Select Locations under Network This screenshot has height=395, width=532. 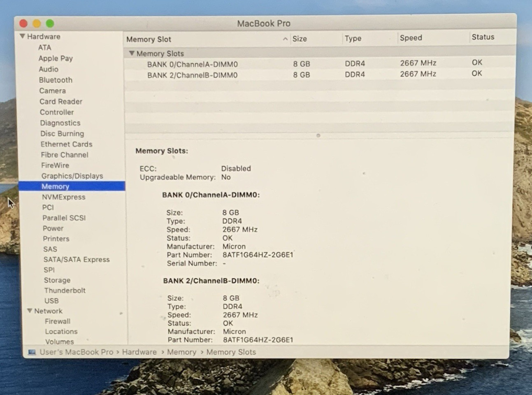pos(61,331)
